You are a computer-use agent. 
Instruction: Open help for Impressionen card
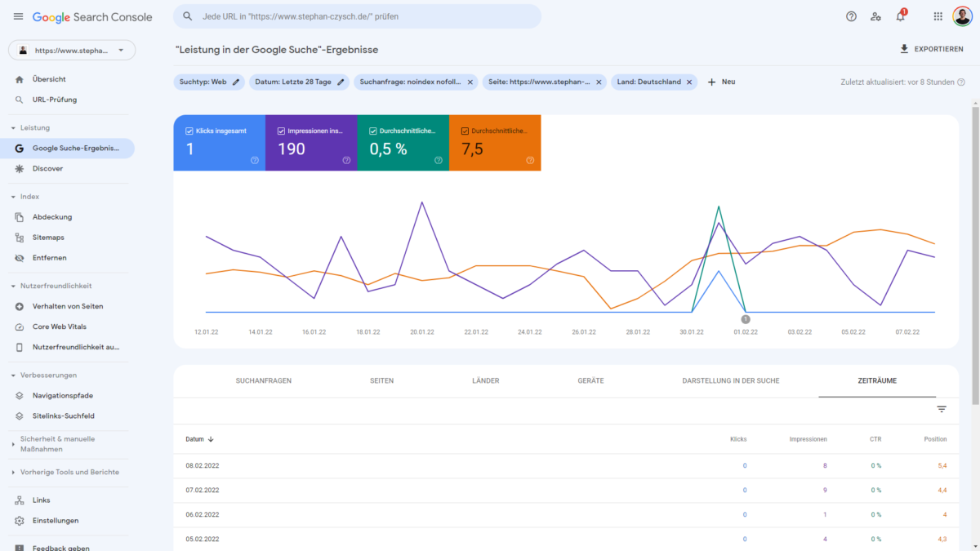point(346,160)
